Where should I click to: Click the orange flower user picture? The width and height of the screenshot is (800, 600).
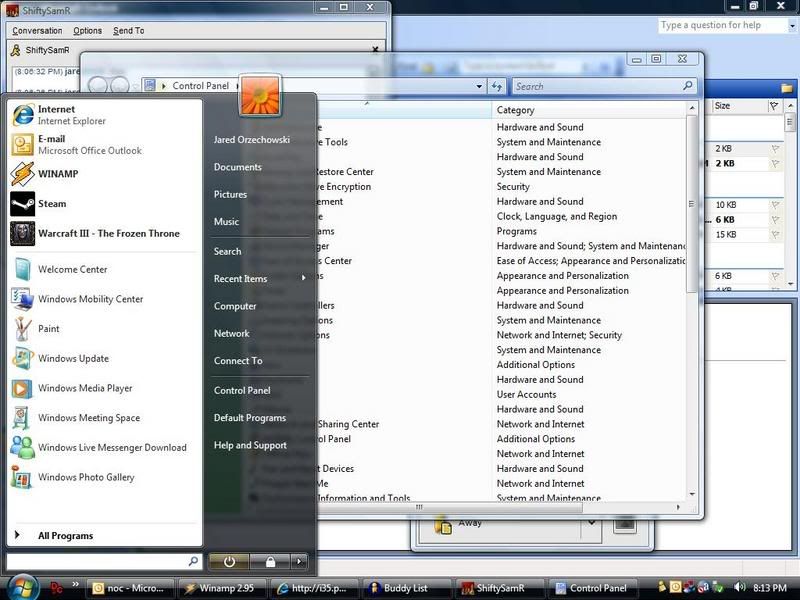pyautogui.click(x=260, y=95)
